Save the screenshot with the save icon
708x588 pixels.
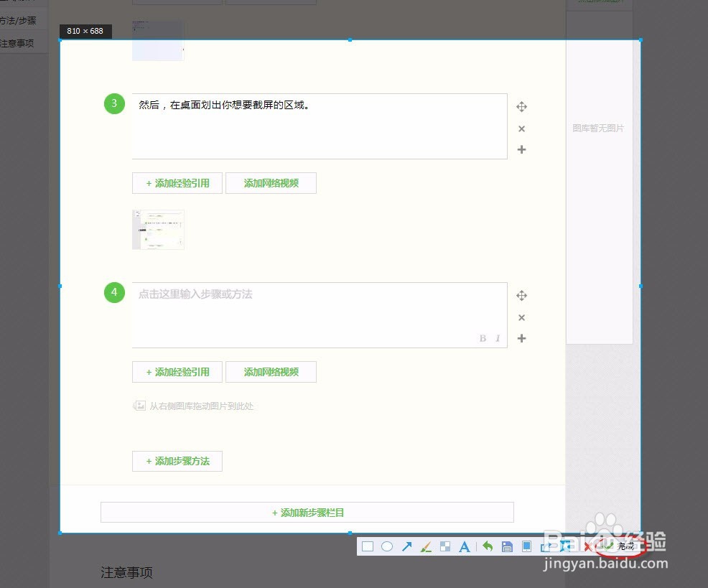click(508, 546)
